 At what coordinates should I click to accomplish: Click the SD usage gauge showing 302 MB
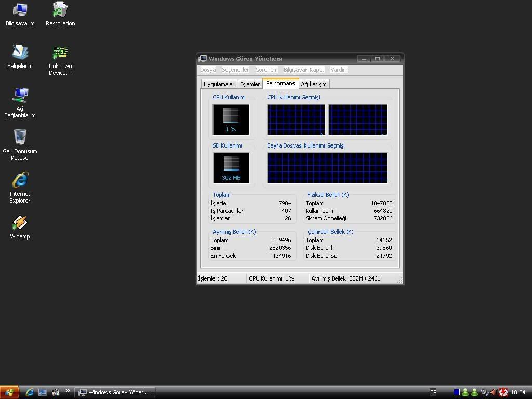click(231, 168)
